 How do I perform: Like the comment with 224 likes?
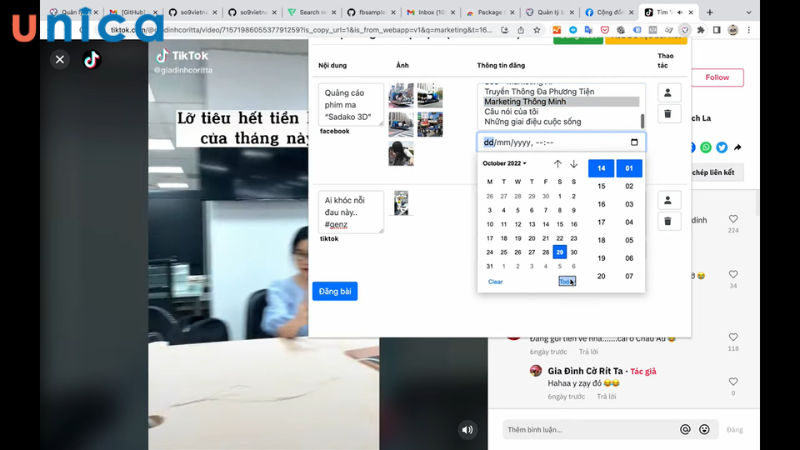click(x=733, y=219)
